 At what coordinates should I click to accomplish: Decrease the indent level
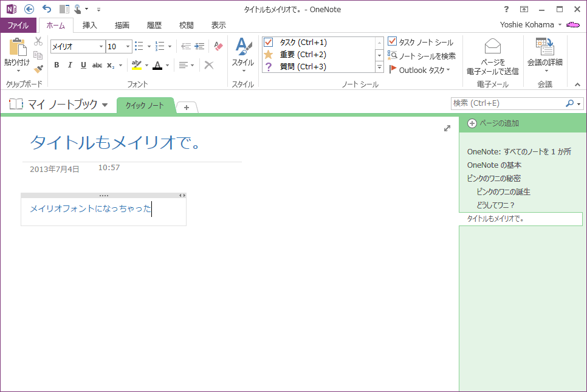tap(186, 46)
